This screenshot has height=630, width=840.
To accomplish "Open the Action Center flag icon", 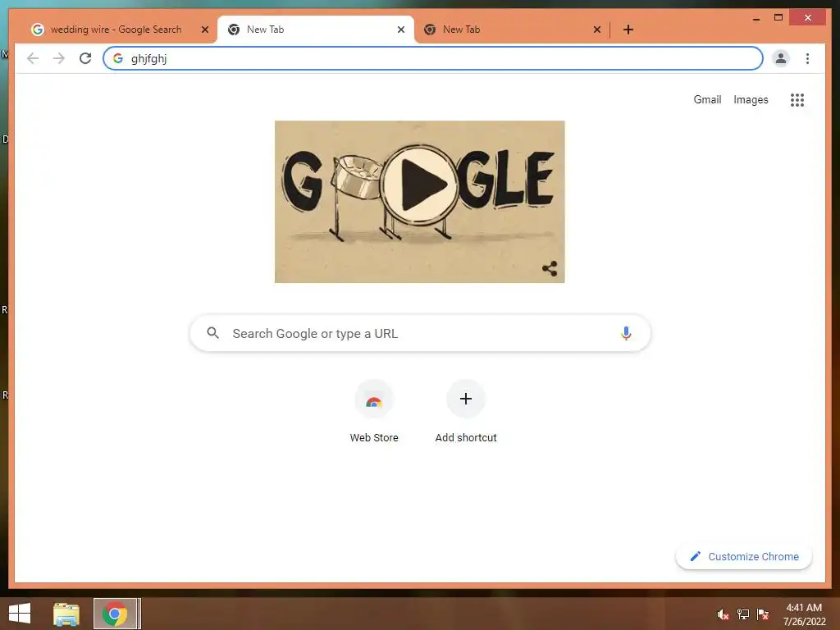I will click(x=763, y=614).
